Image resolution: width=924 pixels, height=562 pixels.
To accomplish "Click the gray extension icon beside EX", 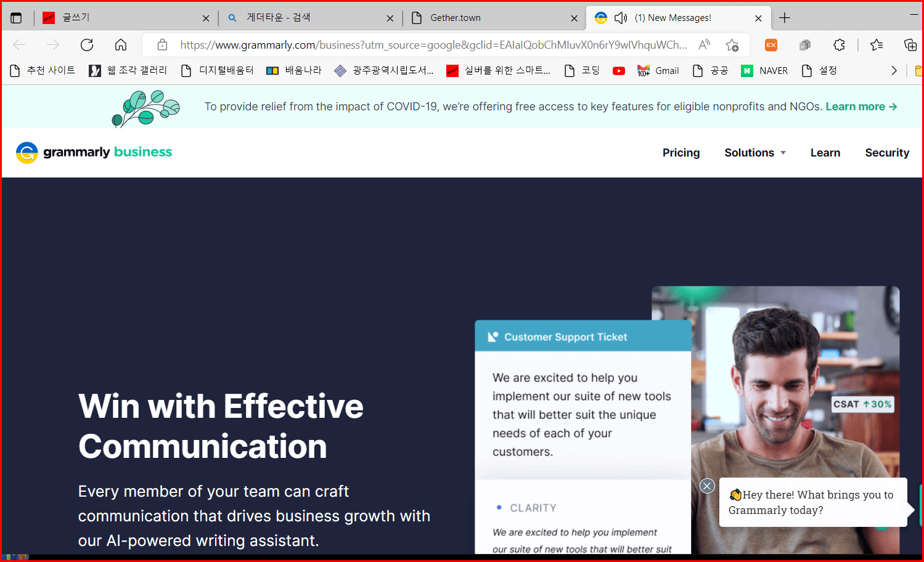I will tap(804, 45).
